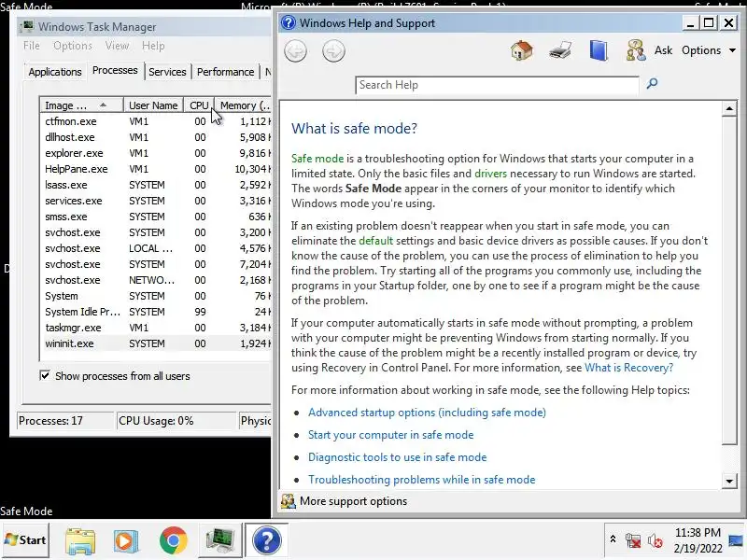
Task: Click the Help and Support taskbar button
Action: (x=267, y=540)
